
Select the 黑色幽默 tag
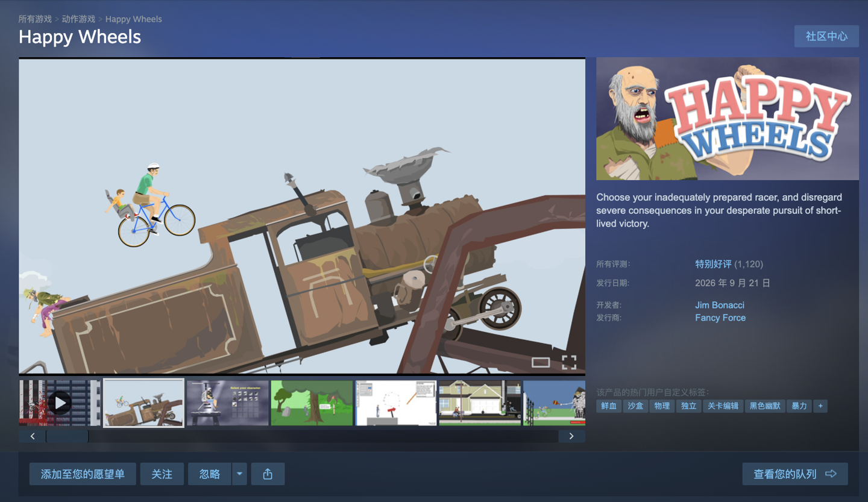click(765, 406)
